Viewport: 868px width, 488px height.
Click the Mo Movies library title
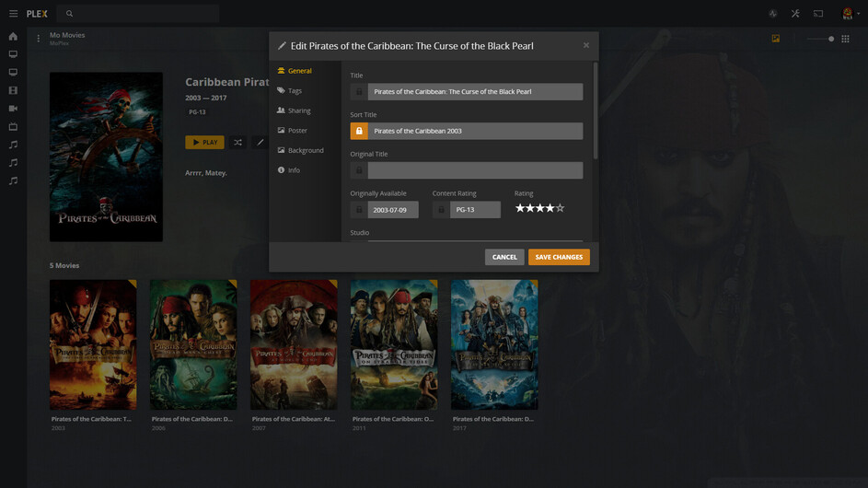click(67, 35)
